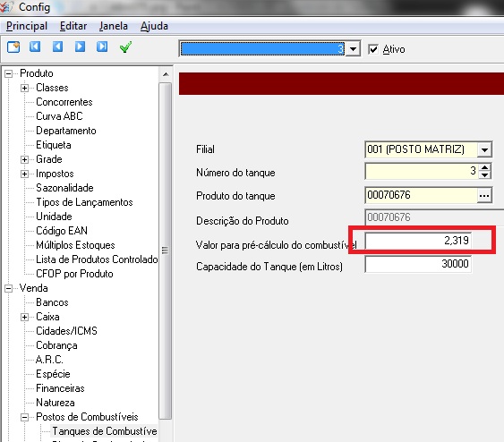Image resolution: width=504 pixels, height=442 pixels.
Task: Click the record selector combo field
Action: pos(262,49)
